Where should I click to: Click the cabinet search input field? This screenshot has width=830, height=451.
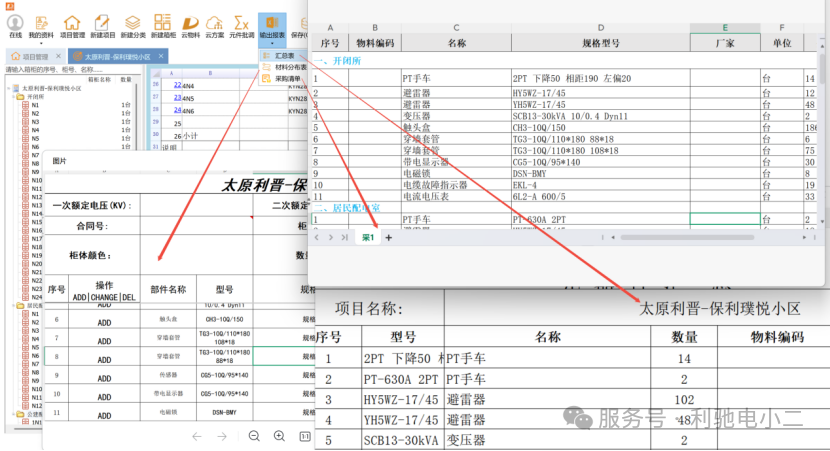click(71, 69)
